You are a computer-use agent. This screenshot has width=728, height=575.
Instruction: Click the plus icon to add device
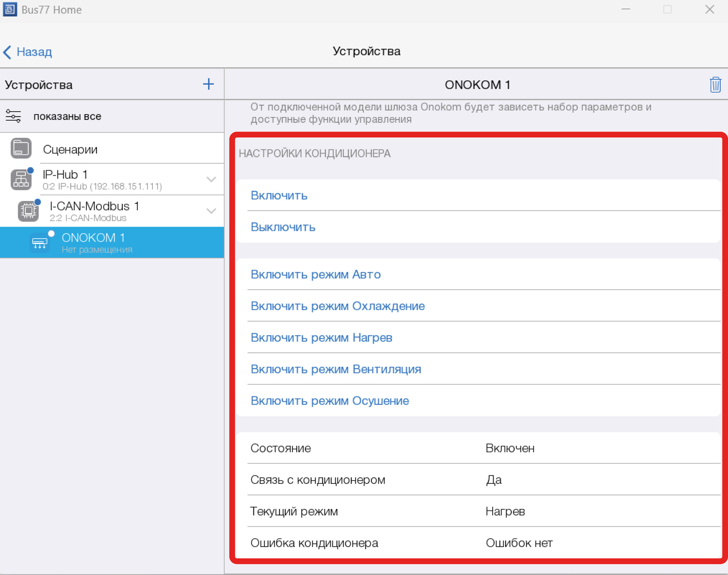pyautogui.click(x=208, y=84)
